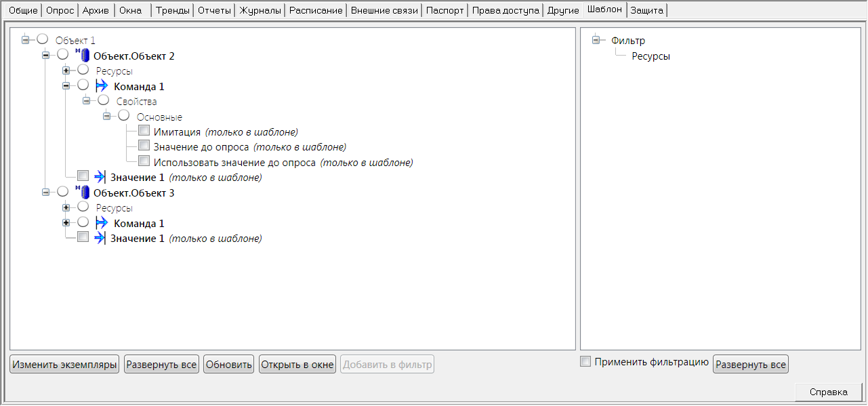
Task: Open the Паспорт tab
Action: [445, 11]
